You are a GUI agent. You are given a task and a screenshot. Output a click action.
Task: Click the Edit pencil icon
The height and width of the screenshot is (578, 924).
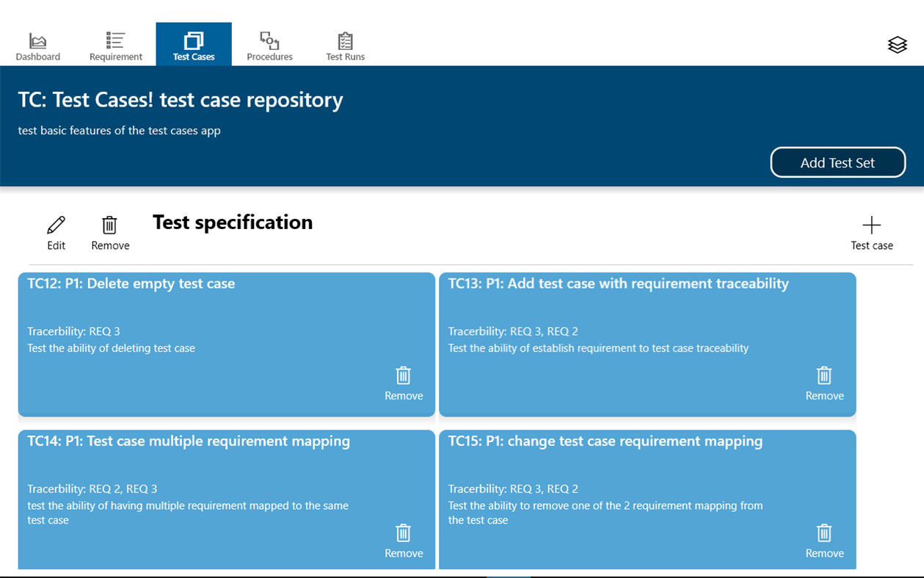click(56, 225)
